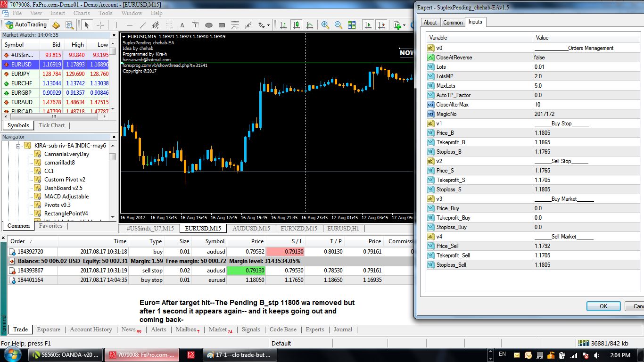This screenshot has width=644, height=362.
Task: Select the Crosshair tool
Action: click(x=100, y=25)
